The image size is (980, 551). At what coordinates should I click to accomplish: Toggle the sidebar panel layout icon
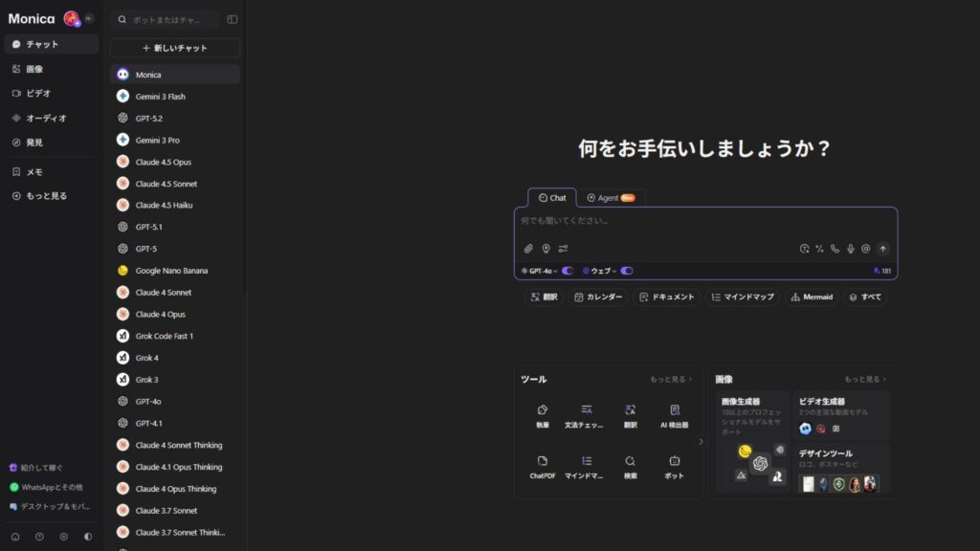[x=233, y=19]
